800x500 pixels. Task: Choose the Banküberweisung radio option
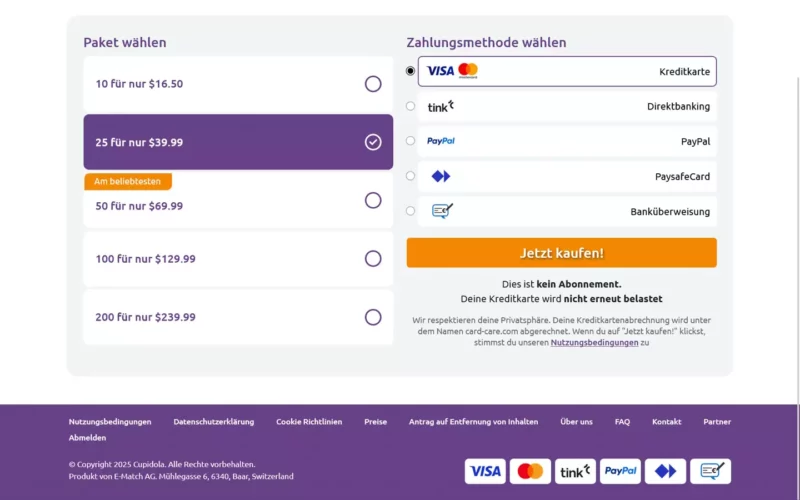(x=410, y=211)
